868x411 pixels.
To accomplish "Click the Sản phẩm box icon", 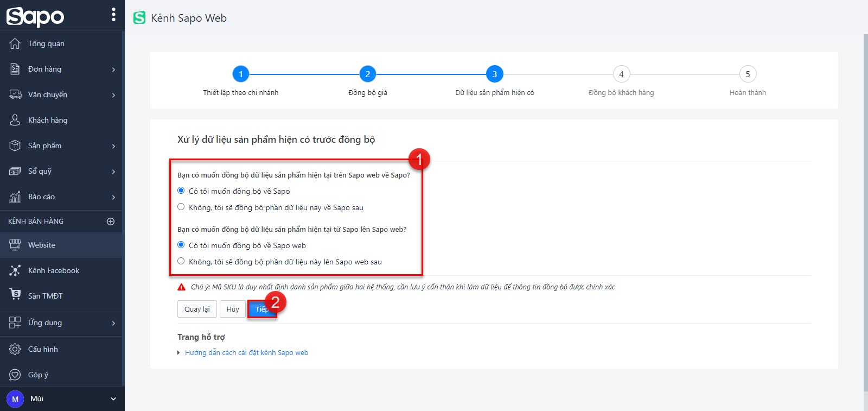I will (x=15, y=146).
